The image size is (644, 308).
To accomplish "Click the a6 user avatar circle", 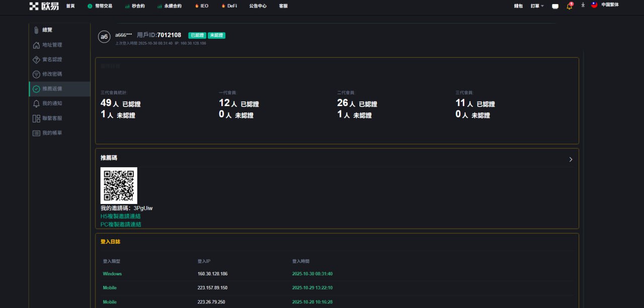I will point(104,37).
